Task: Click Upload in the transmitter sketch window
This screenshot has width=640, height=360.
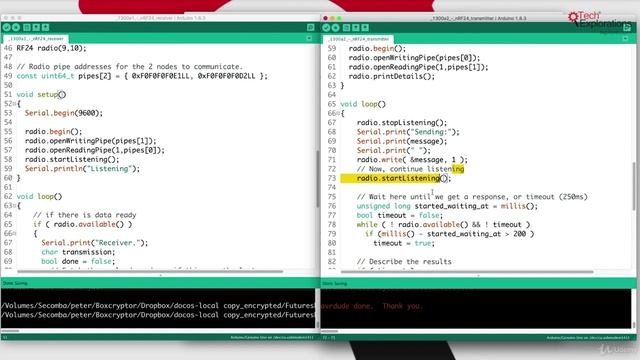Action: tap(336, 28)
